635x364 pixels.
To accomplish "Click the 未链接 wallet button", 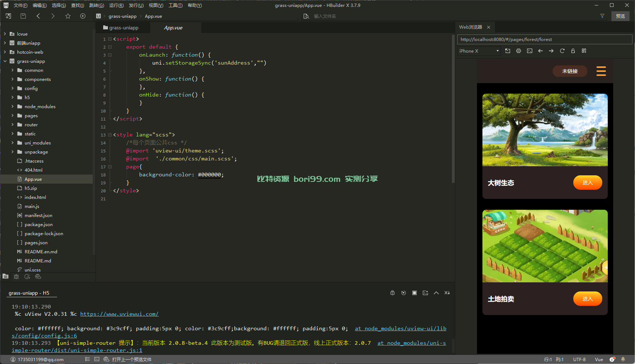I will [570, 71].
